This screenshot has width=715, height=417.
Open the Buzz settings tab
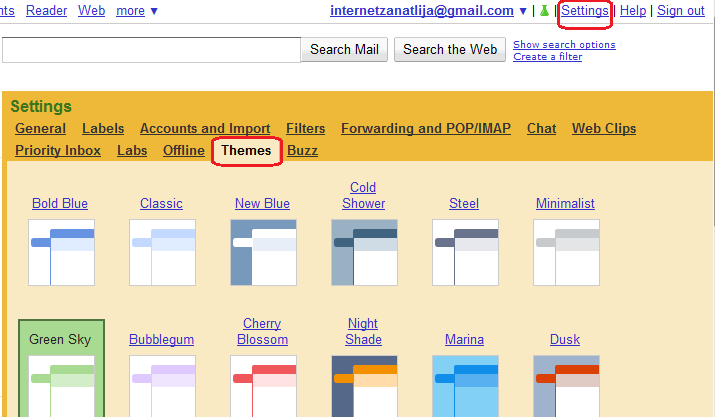tap(302, 150)
